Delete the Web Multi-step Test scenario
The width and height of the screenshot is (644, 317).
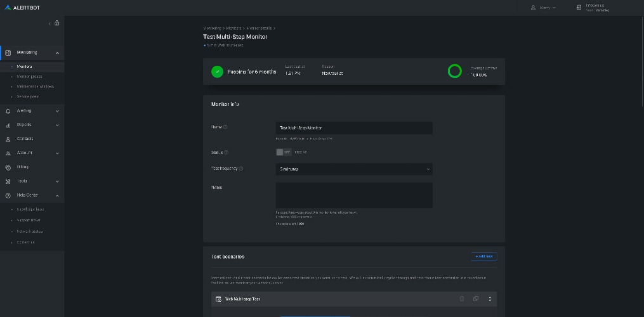[x=462, y=299]
